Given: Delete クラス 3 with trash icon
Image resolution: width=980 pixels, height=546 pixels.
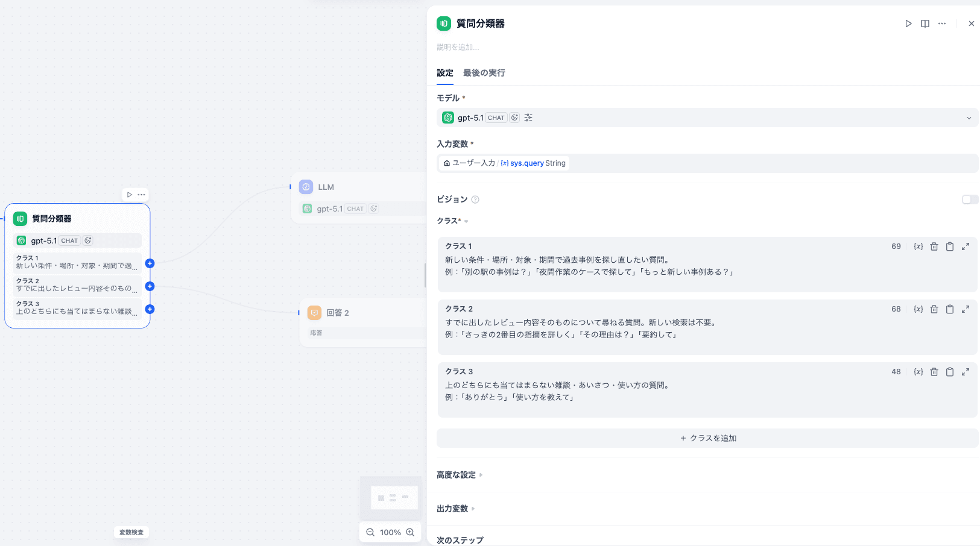Looking at the screenshot, I should pos(934,372).
